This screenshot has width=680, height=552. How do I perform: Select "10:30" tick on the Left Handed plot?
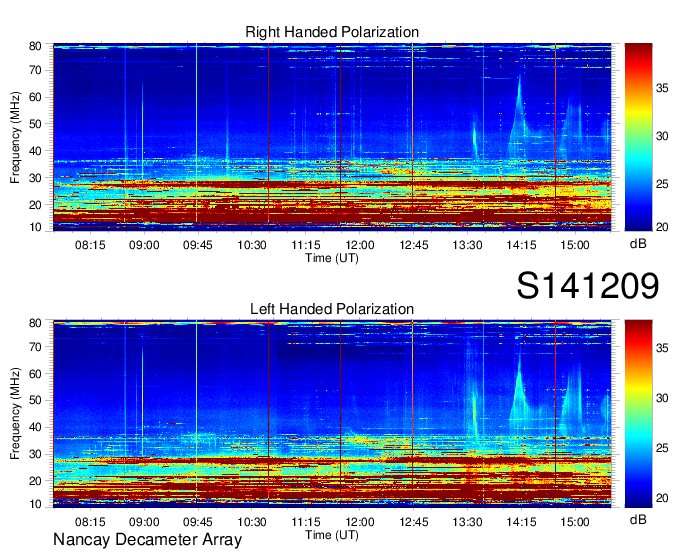coord(252,522)
